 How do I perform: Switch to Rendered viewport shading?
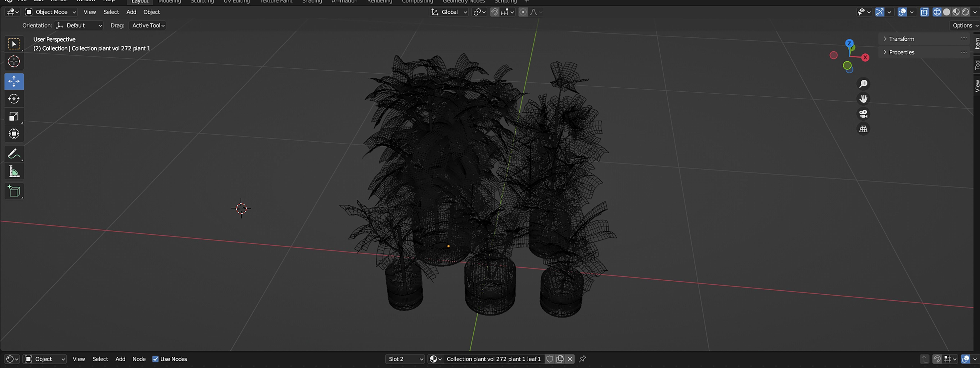(966, 12)
